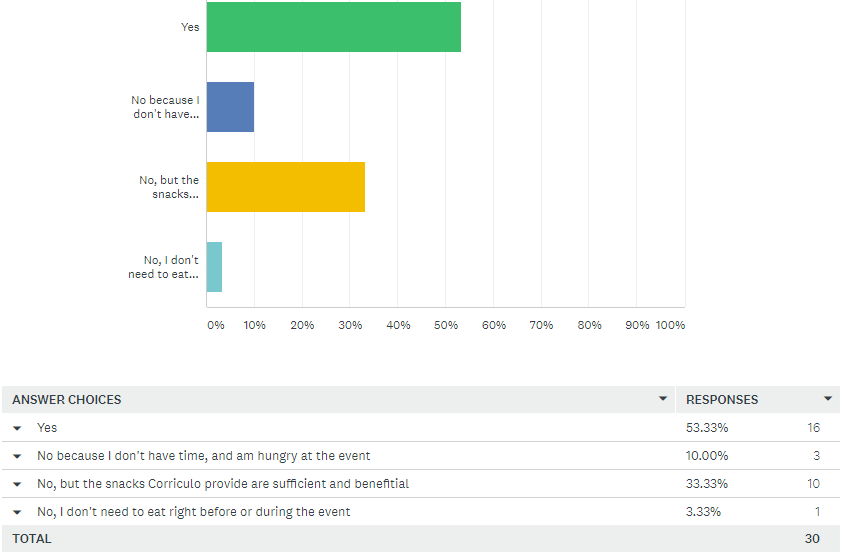The height and width of the screenshot is (555, 842).
Task: Click the 53.33% percentage value
Action: click(707, 428)
